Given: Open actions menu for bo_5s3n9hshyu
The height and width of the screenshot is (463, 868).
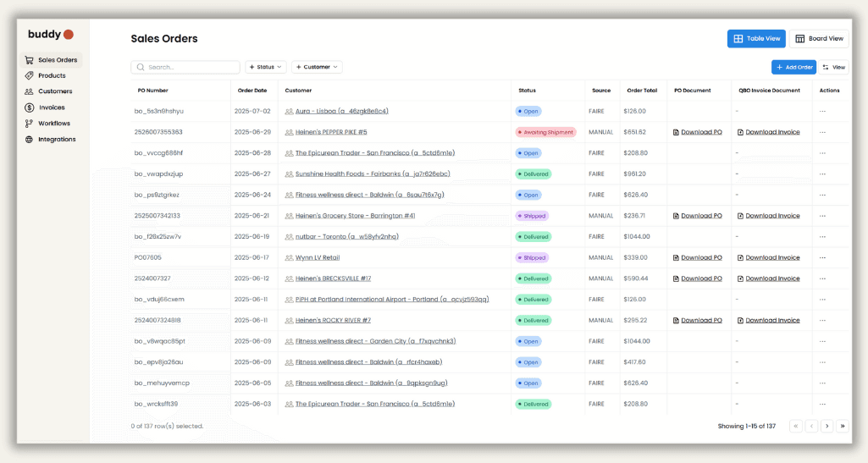Looking at the screenshot, I should (x=822, y=111).
